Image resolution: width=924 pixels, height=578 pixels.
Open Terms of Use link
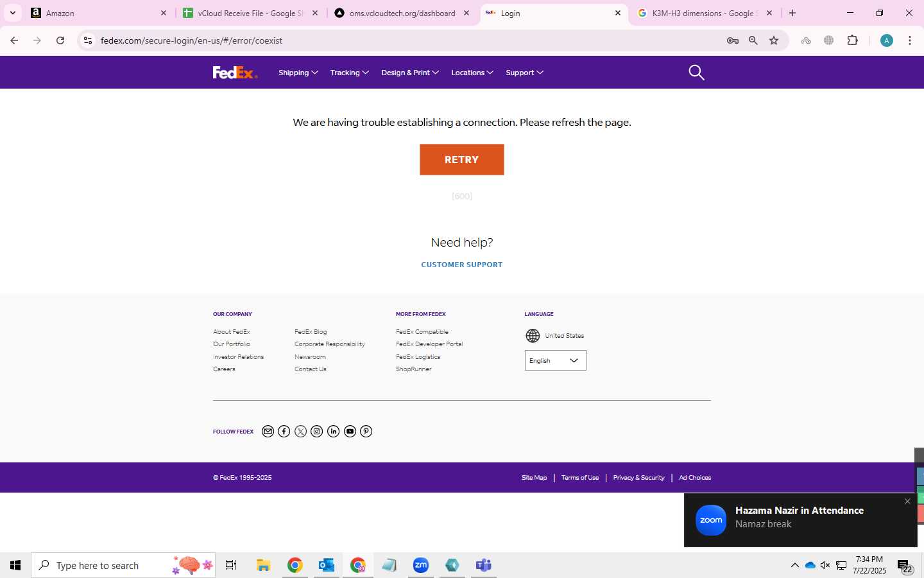click(x=580, y=478)
